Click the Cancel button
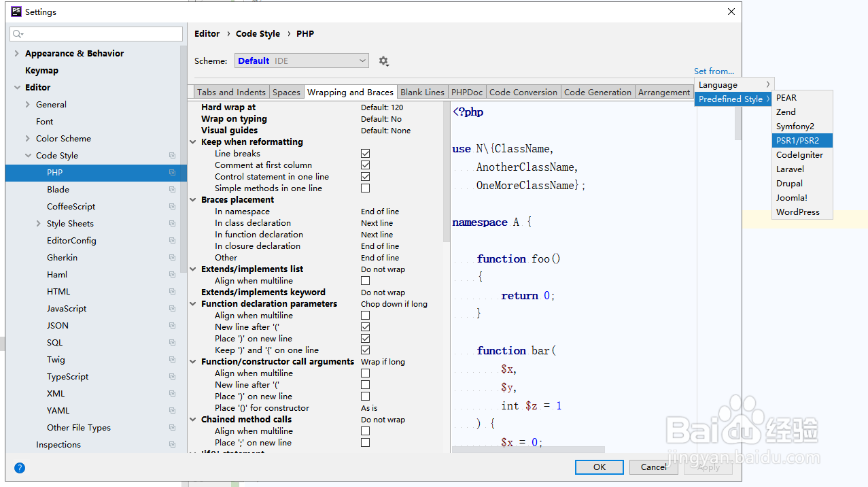Viewport: 868px width, 487px height. click(x=653, y=467)
